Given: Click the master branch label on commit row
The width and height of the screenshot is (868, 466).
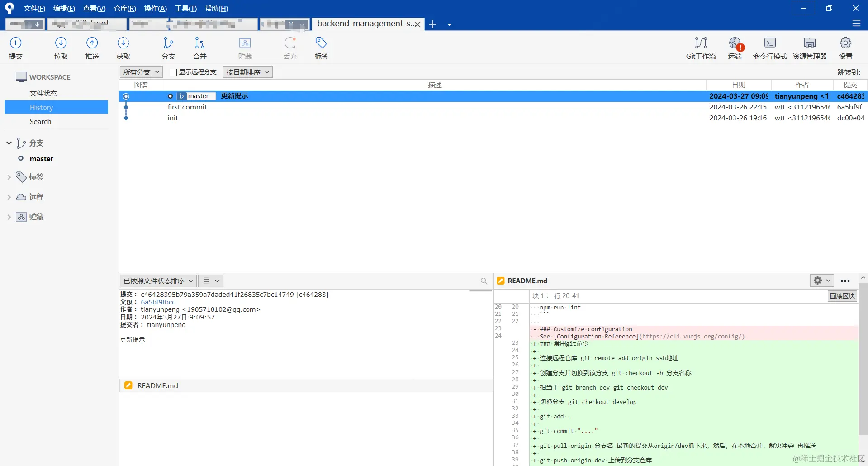Looking at the screenshot, I should point(196,96).
